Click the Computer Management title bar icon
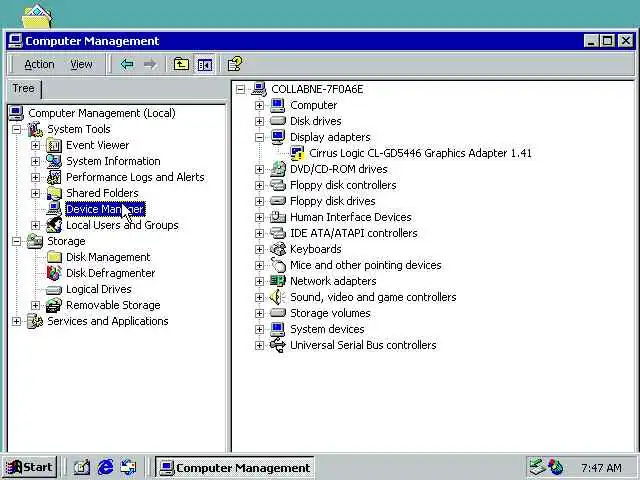The height and width of the screenshot is (480, 640). point(15,41)
